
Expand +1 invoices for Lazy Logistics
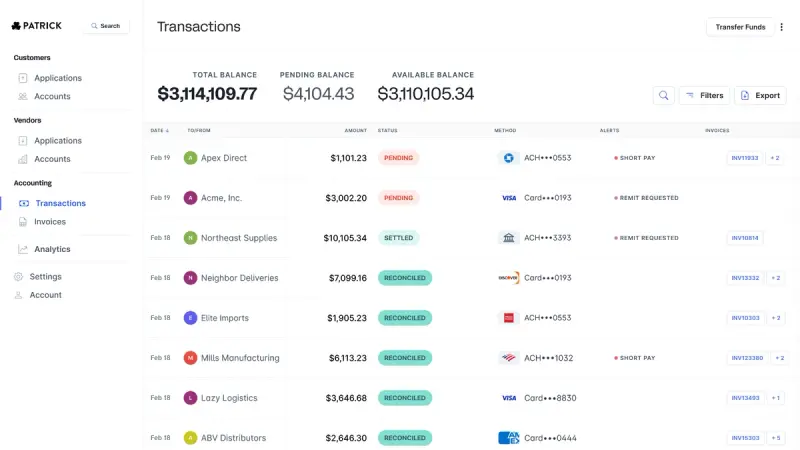[776, 397]
